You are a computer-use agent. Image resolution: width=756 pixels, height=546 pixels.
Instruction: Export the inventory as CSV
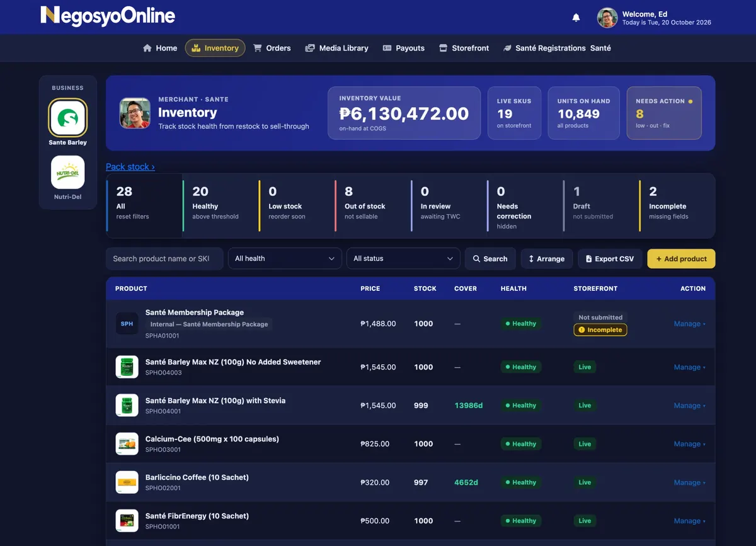click(x=610, y=258)
